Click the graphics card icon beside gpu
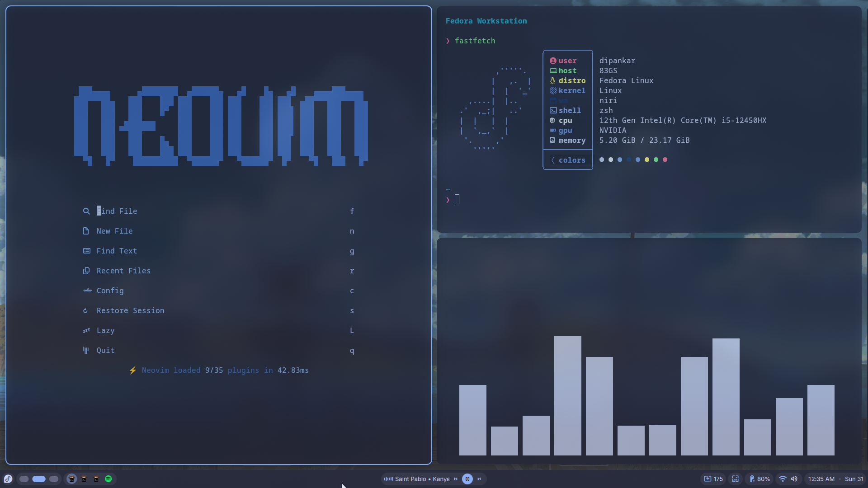 point(553,130)
